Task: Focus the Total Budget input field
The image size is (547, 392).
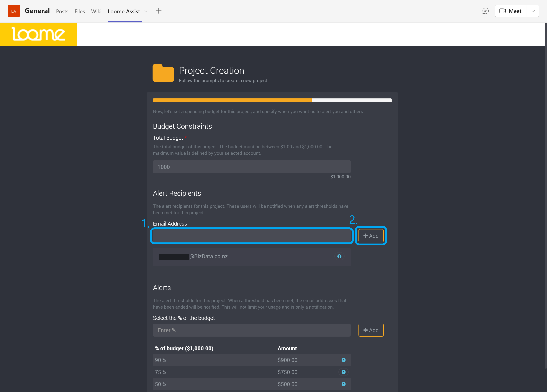Action: (252, 167)
